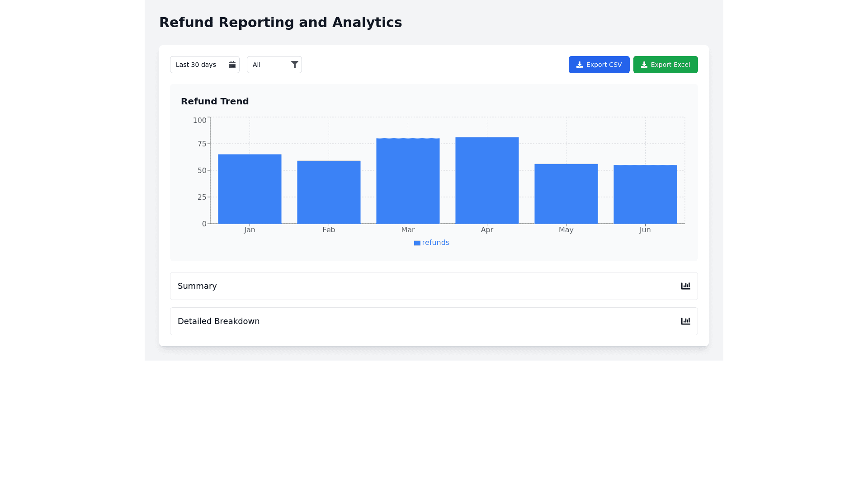Click the calendar icon in date selector
This screenshot has height=488, width=868.
click(x=232, y=65)
